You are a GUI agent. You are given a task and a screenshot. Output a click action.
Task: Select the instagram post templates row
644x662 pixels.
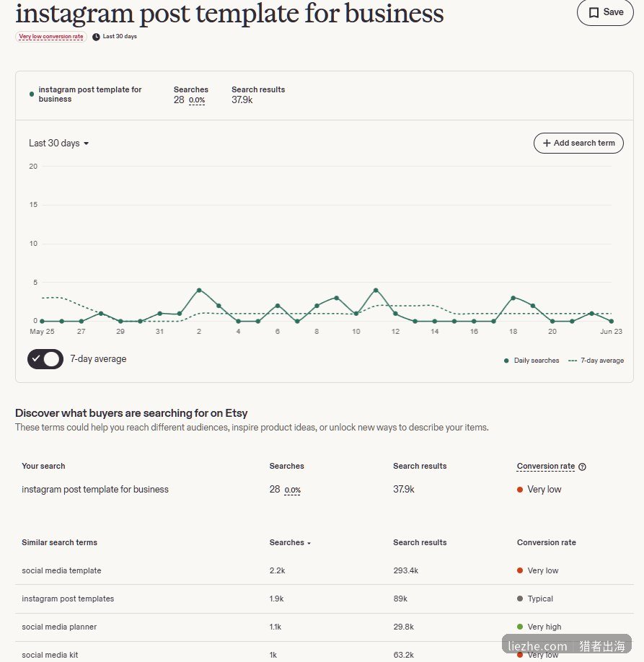click(x=325, y=599)
